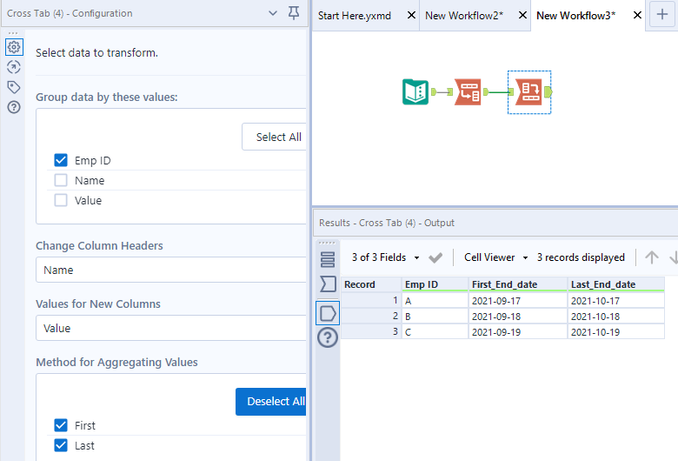Screen dimensions: 678x461
Task: Open the 3 of 3 Fields dropdown
Action: pos(385,258)
